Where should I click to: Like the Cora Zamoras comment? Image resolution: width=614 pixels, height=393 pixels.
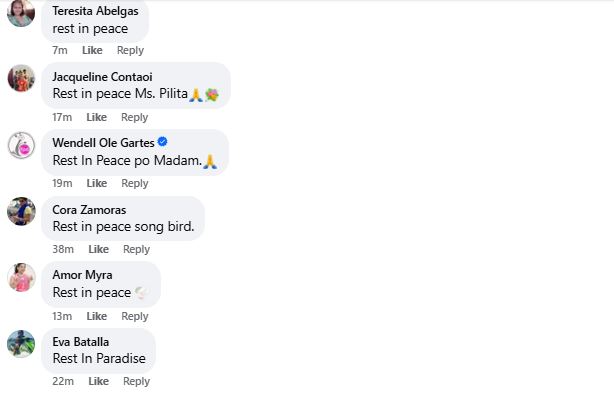98,249
